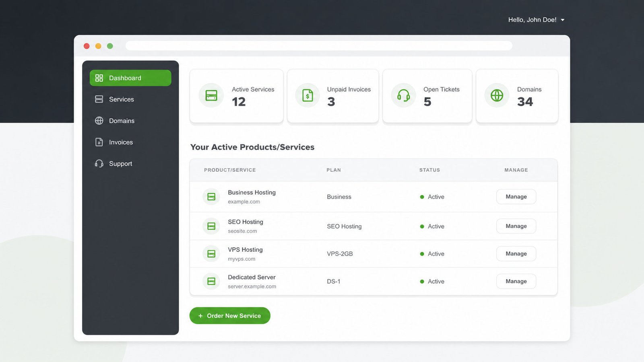Click the myvps.com domain text
644x362 pixels.
pyautogui.click(x=242, y=259)
